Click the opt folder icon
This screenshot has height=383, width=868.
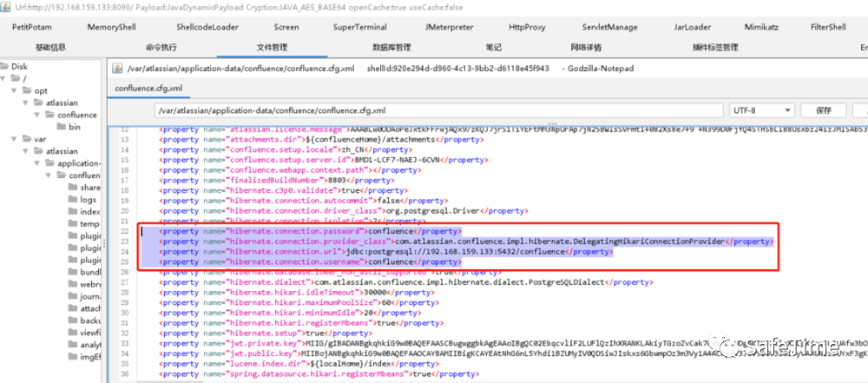pyautogui.click(x=29, y=91)
